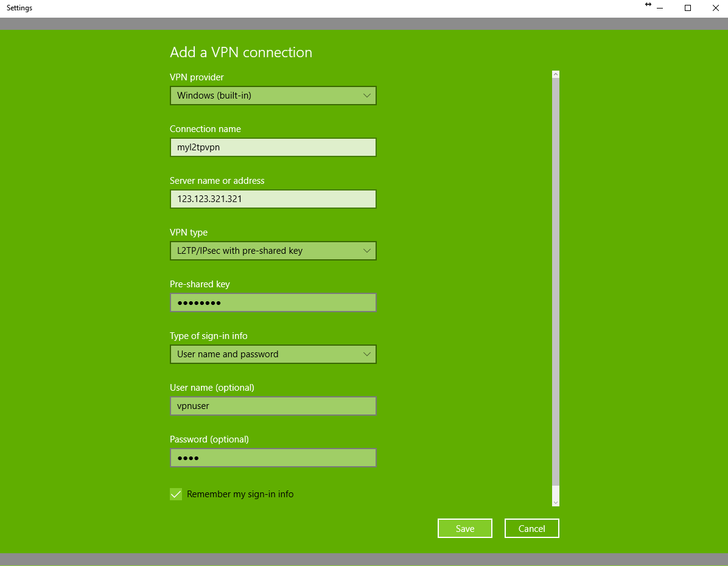
Task: Click the scrollbar down arrow
Action: pos(556,502)
